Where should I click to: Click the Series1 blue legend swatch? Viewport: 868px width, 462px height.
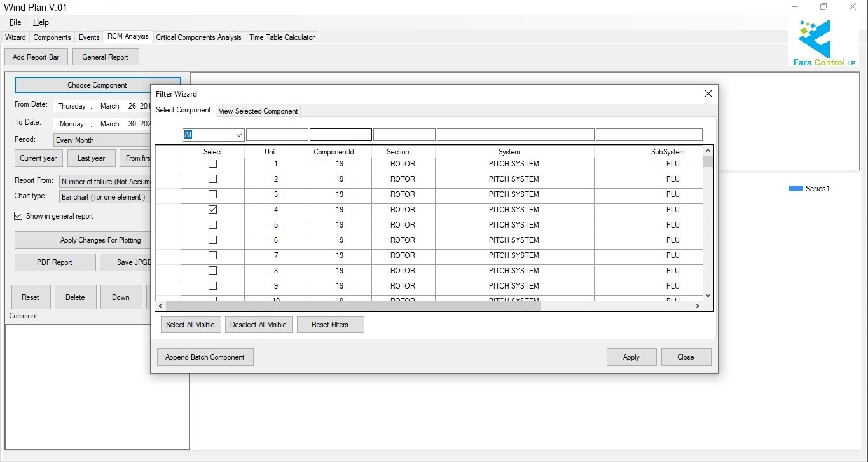[x=795, y=189]
